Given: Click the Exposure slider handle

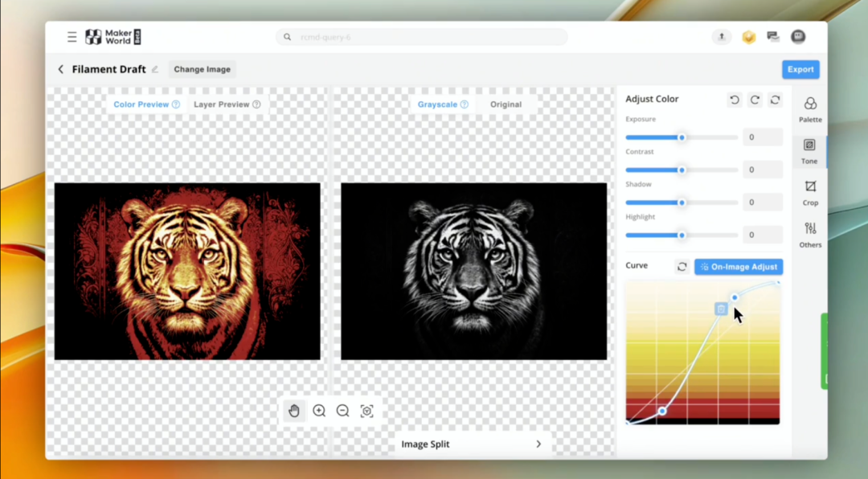Looking at the screenshot, I should 682,137.
